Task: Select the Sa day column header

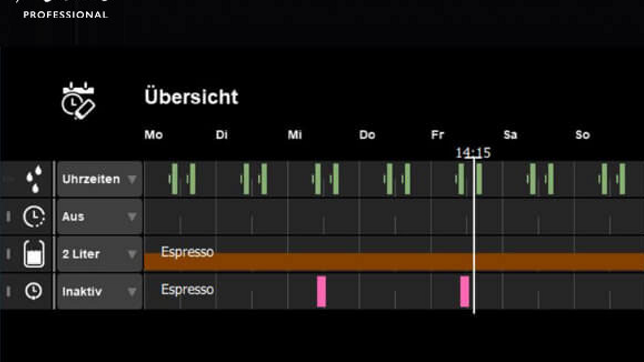Action: point(510,135)
